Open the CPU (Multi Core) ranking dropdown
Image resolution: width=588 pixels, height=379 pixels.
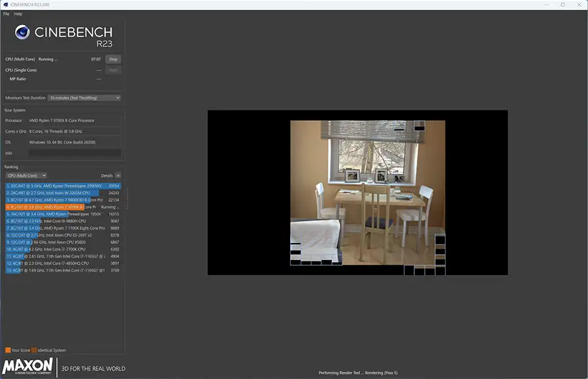(26, 176)
